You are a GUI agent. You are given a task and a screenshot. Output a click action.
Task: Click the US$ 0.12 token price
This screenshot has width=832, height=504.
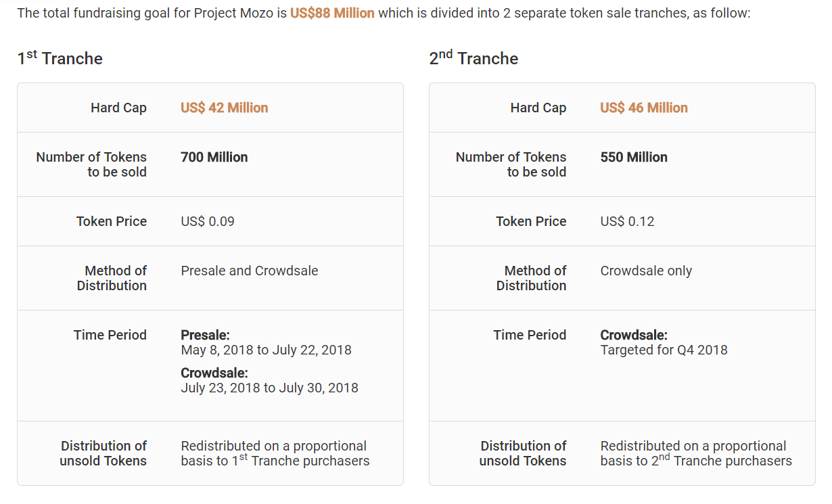627,221
